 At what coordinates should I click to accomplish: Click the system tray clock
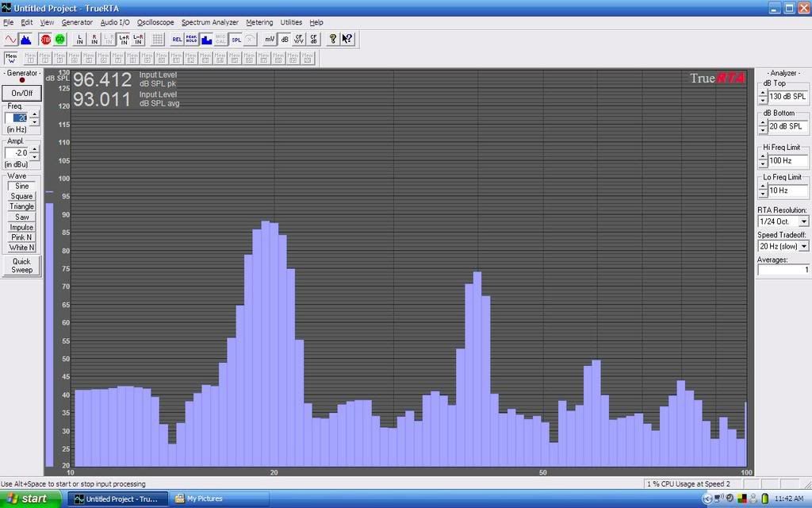(789, 498)
